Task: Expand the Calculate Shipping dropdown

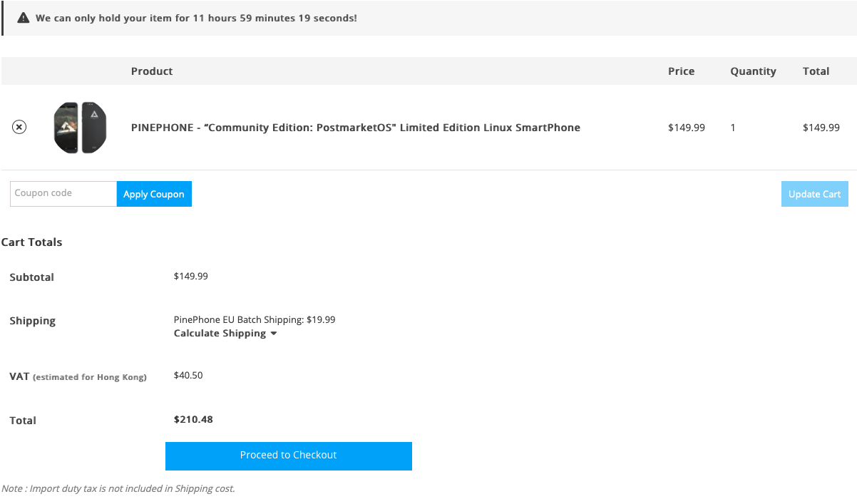Action: pyautogui.click(x=225, y=333)
